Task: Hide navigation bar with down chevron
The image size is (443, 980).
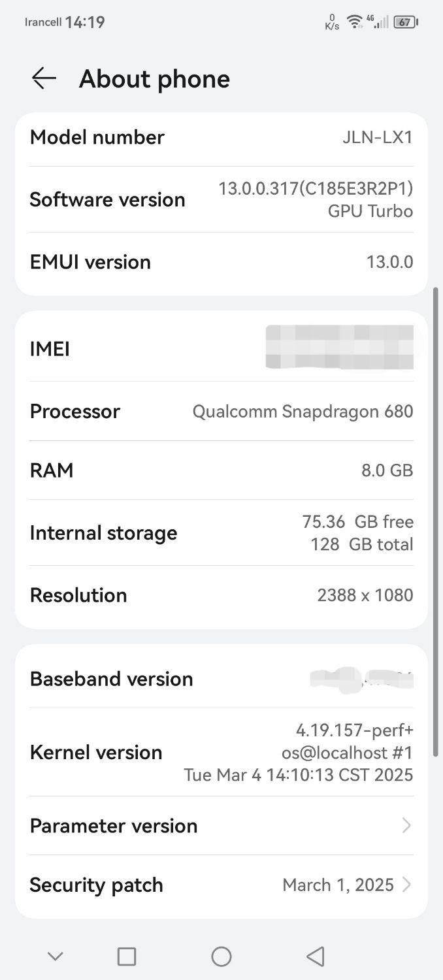Action: pos(56,956)
